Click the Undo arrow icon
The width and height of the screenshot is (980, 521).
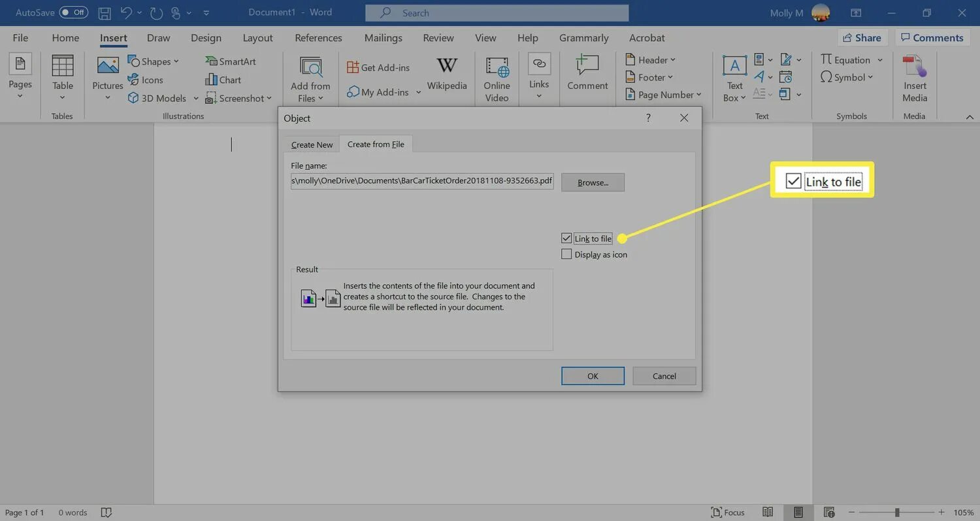pyautogui.click(x=126, y=12)
